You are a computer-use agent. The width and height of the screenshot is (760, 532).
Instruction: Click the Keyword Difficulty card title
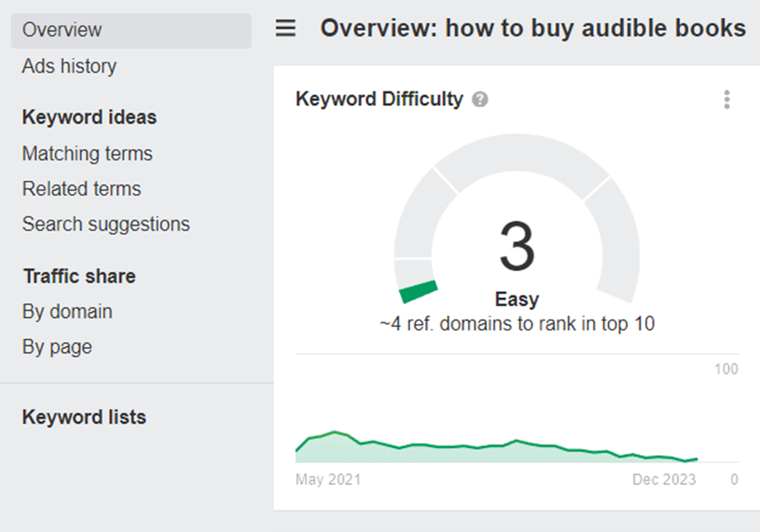pos(380,100)
